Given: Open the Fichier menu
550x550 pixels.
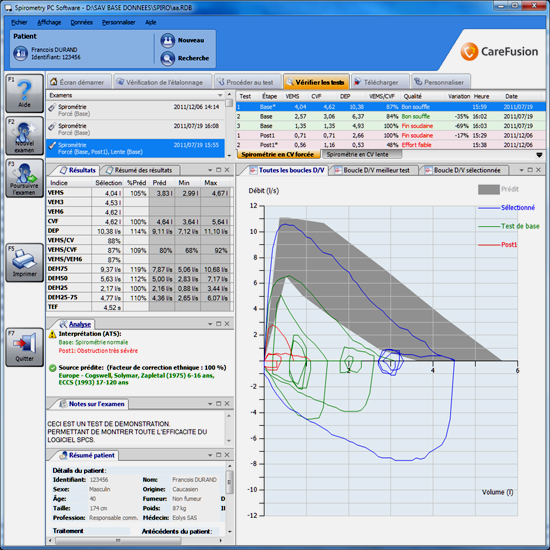Looking at the screenshot, I should coord(19,22).
